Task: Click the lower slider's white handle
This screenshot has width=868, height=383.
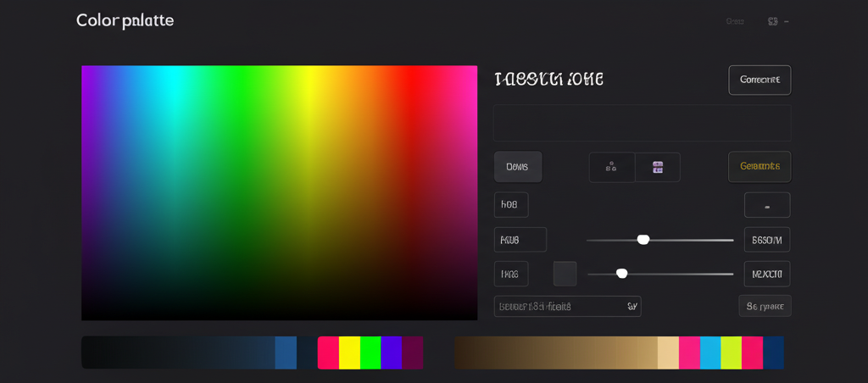Action: [x=621, y=274]
